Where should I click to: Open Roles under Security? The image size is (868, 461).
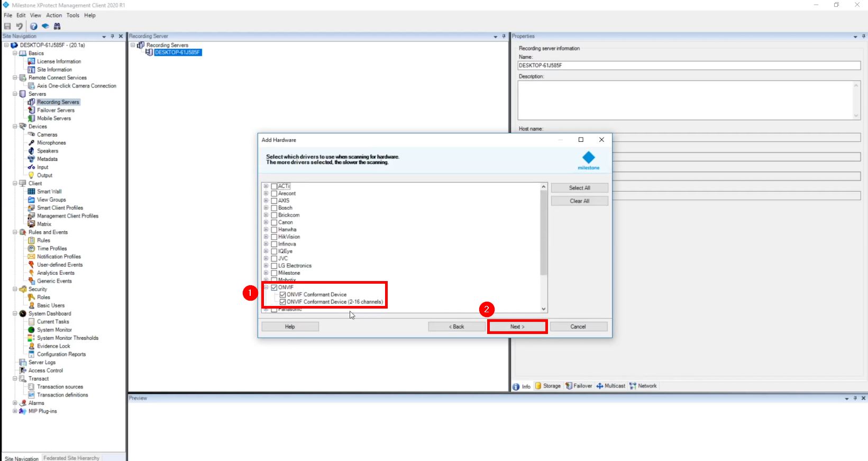coord(43,297)
